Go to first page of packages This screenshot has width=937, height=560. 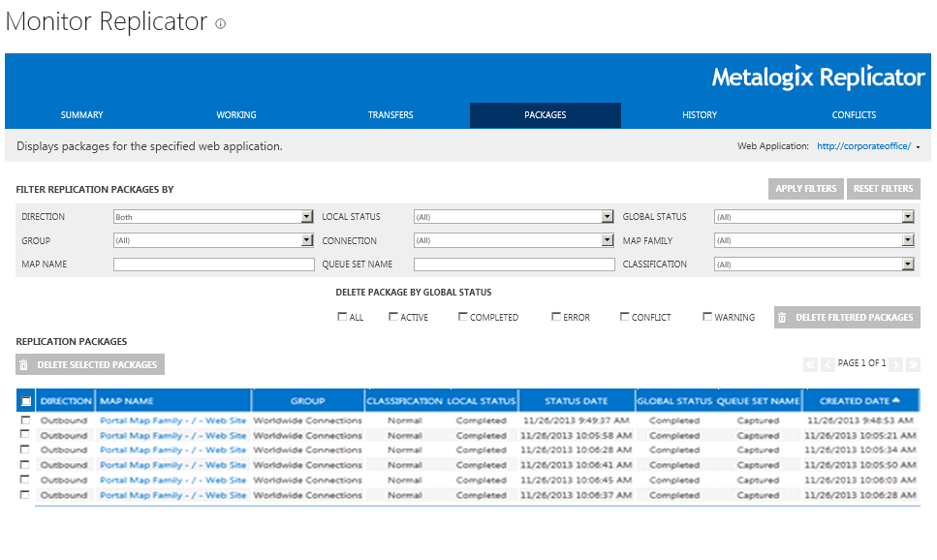tap(810, 364)
